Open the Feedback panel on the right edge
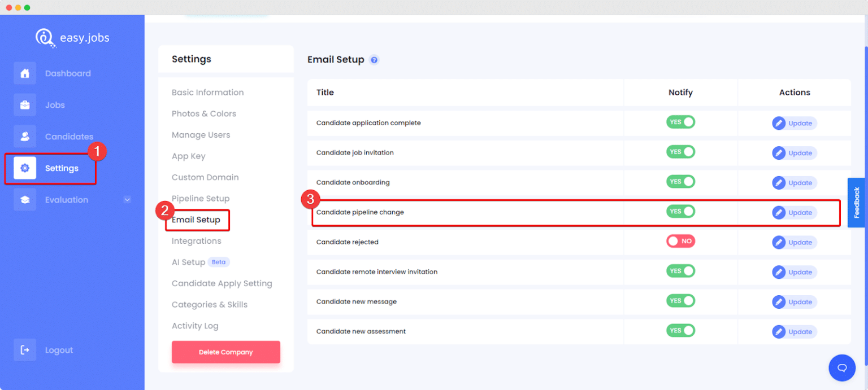Viewport: 868px width, 390px height. (857, 203)
